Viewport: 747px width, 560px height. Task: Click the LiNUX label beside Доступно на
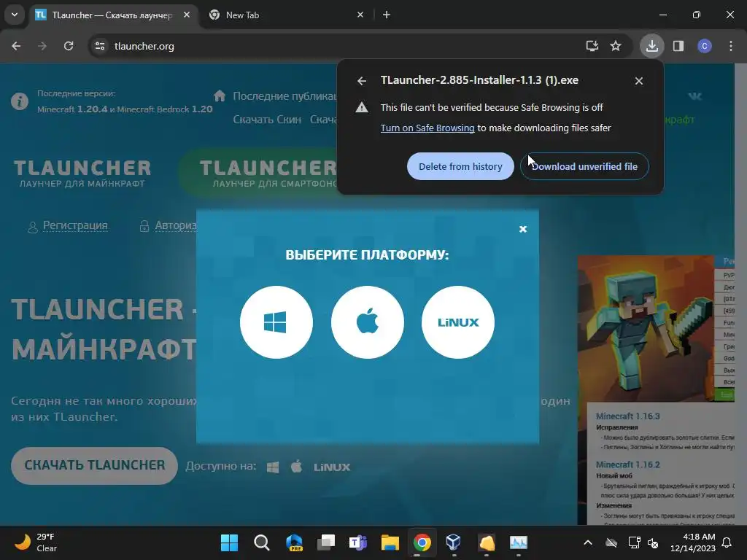pos(332,467)
